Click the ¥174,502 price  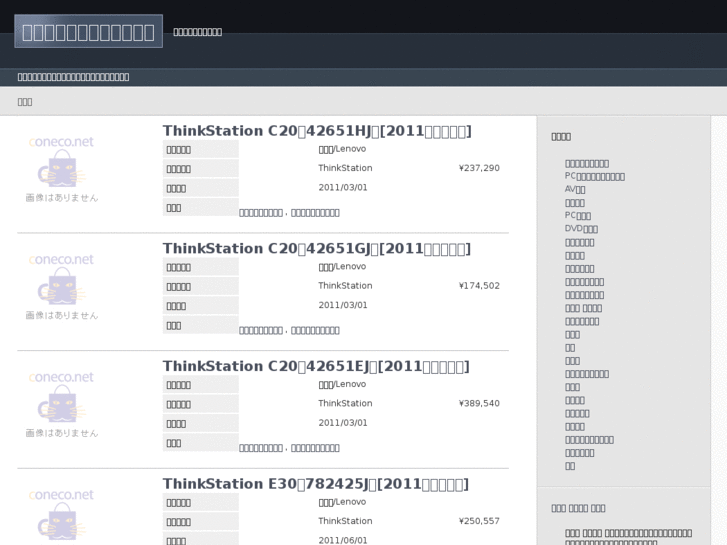tap(479, 286)
